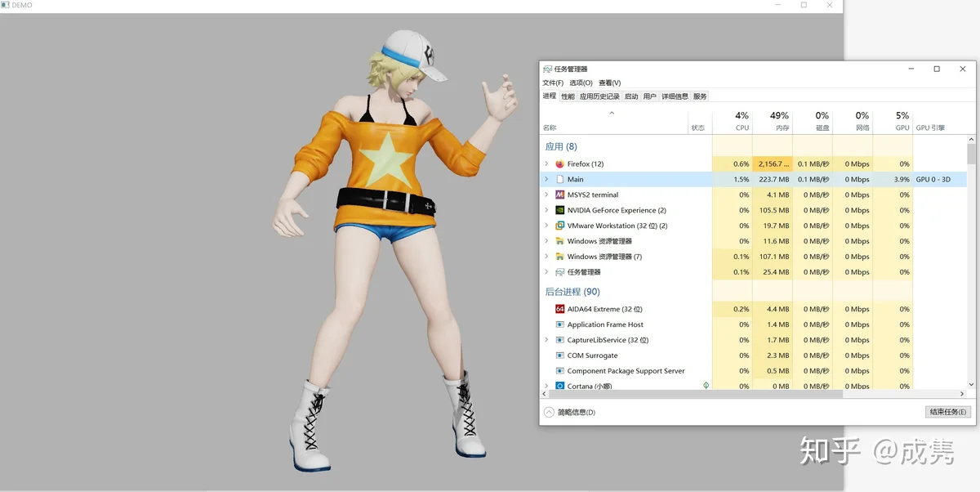
Task: Click the GPU 0 - 3D cell for Main
Action: (x=933, y=179)
